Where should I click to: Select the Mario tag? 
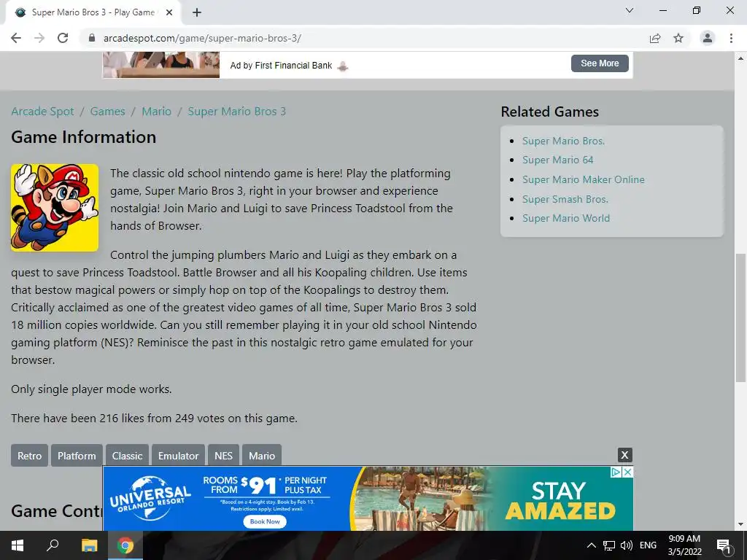tap(262, 456)
